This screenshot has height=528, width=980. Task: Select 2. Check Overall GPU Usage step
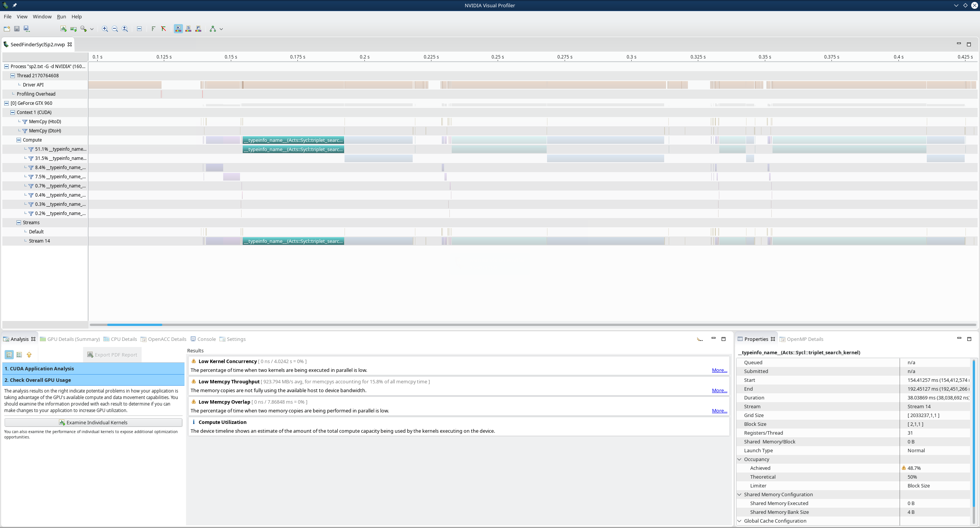[x=93, y=380]
